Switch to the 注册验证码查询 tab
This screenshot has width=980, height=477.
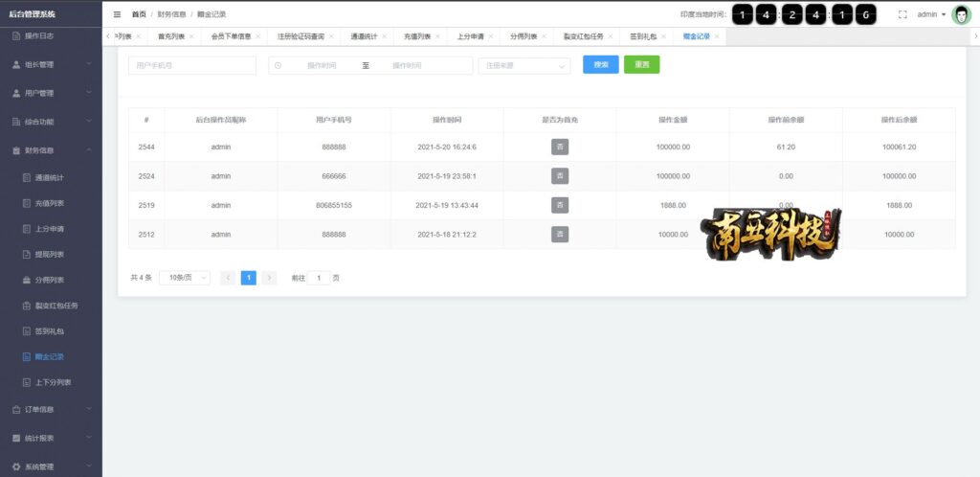pyautogui.click(x=301, y=37)
